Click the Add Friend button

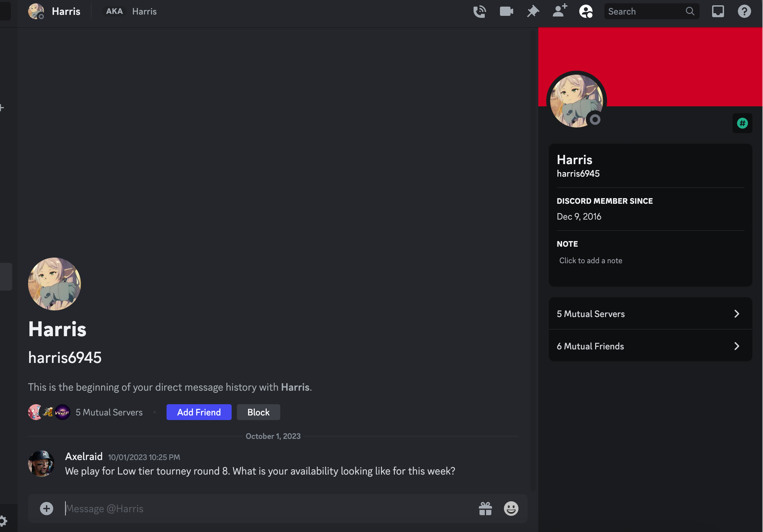point(199,412)
